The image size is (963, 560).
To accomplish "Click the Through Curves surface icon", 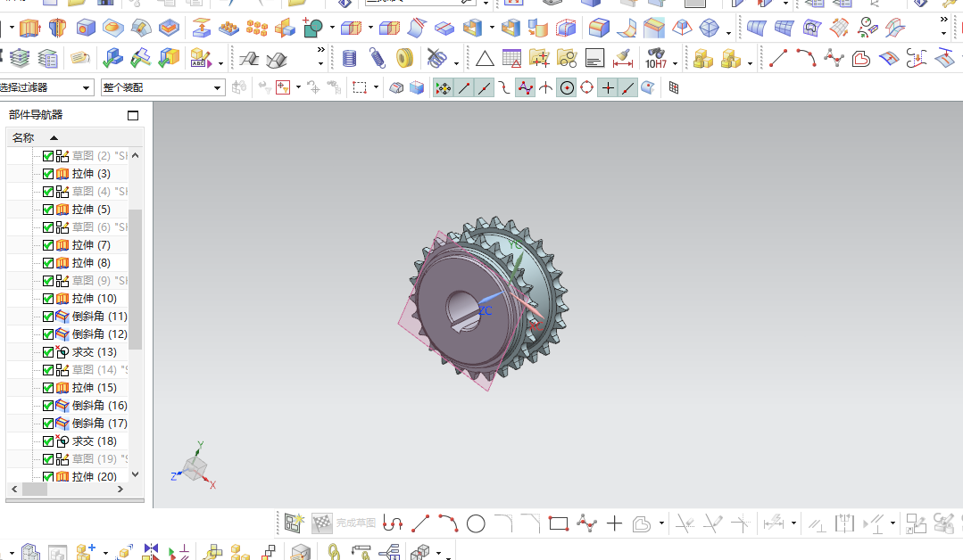I will 757,28.
